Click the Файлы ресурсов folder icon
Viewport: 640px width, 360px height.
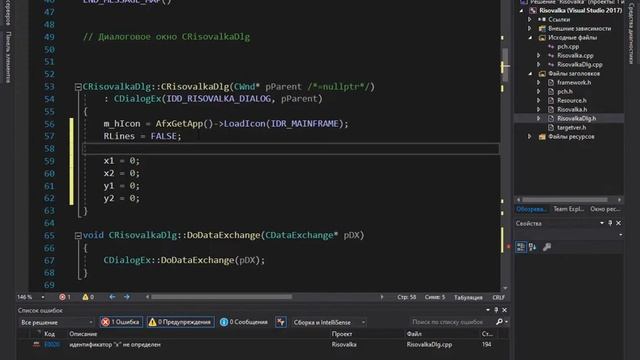pos(542,136)
